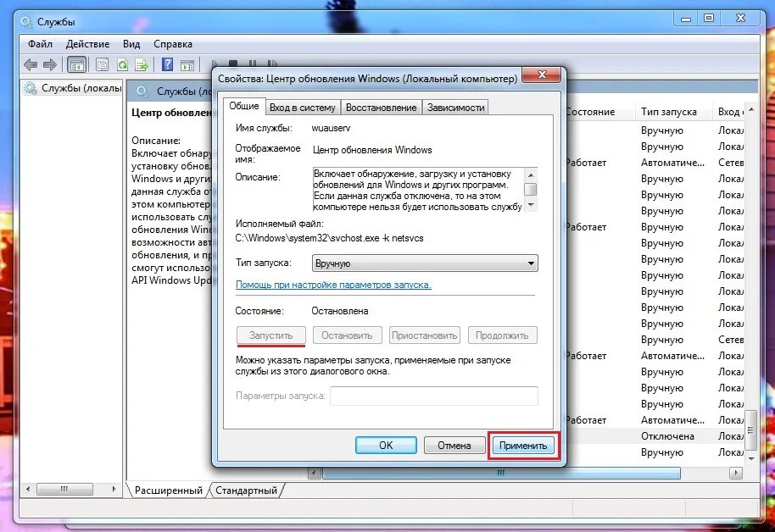The width and height of the screenshot is (775, 532).
Task: Click the Export list toolbar icon
Action: click(142, 64)
